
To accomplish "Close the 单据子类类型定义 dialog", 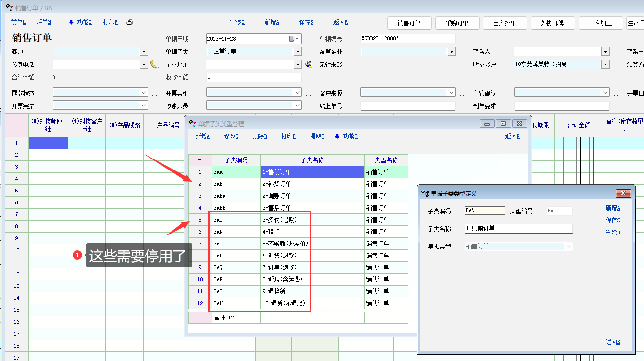I will point(623,193).
